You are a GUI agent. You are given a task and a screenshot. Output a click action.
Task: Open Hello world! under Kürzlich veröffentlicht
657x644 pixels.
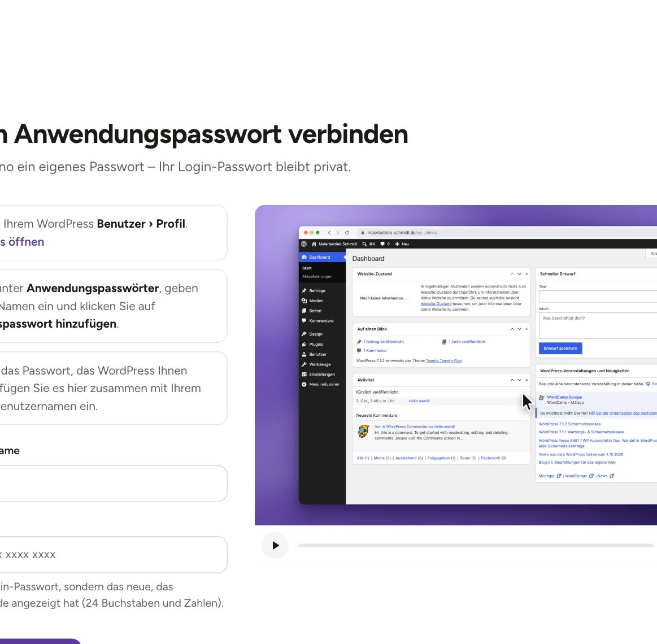pos(419,401)
